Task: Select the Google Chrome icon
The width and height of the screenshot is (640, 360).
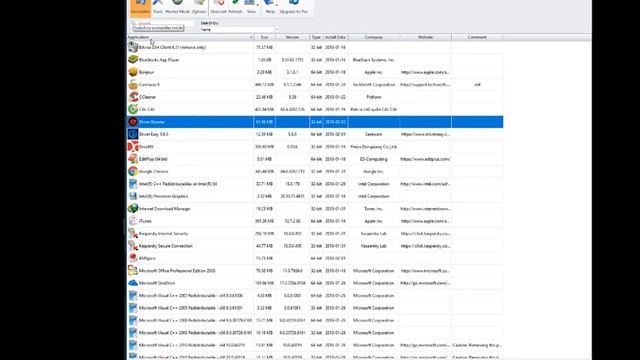Action: click(133, 171)
